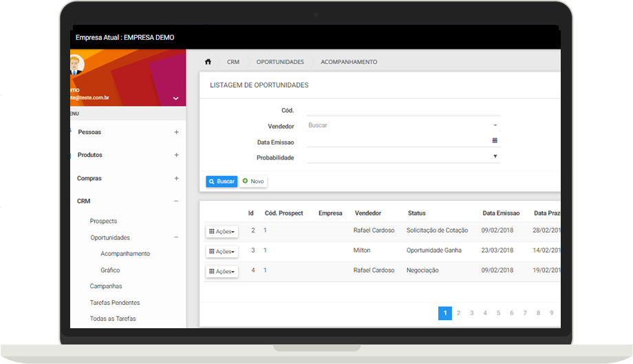
Task: Go to pagination page 1
Action: [x=445, y=313]
